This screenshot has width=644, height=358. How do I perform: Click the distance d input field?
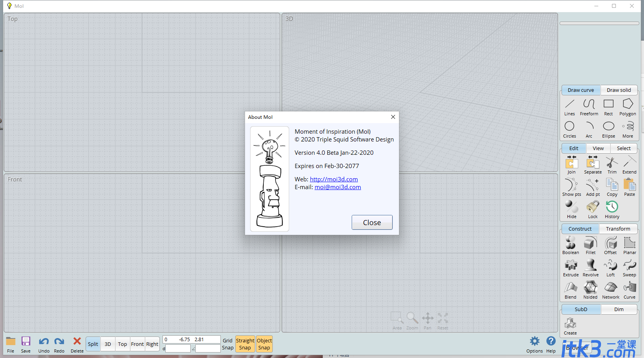click(178, 348)
